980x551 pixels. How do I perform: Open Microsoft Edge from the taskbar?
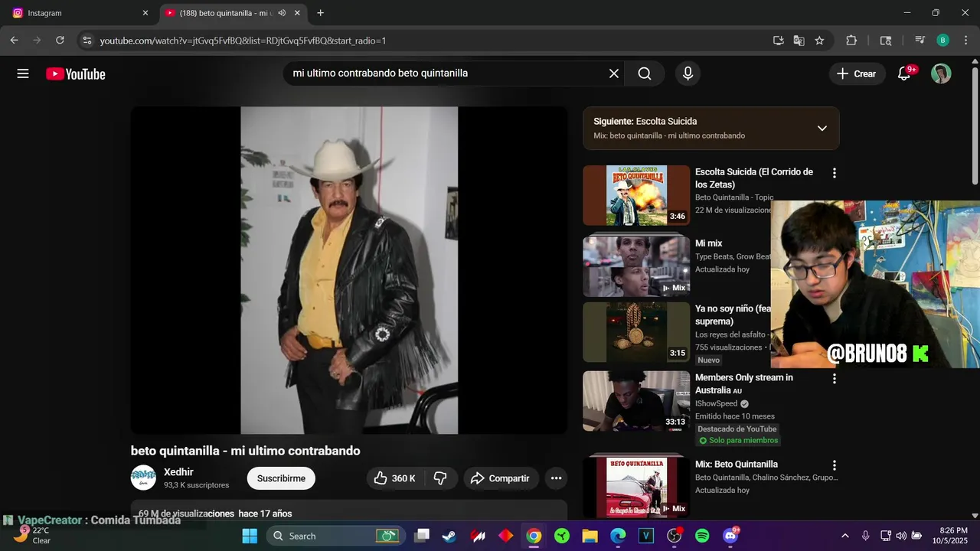(618, 536)
